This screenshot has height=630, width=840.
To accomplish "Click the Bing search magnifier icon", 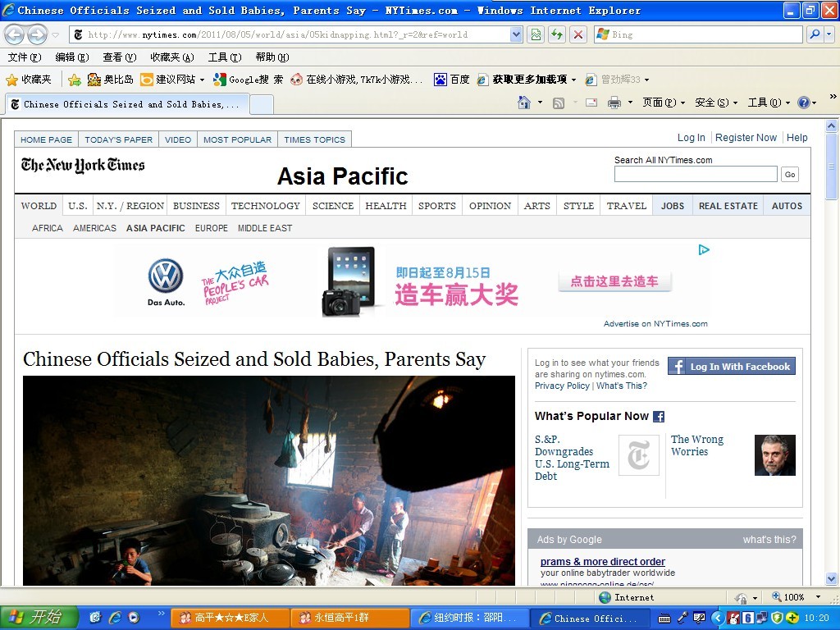I will click(x=814, y=34).
